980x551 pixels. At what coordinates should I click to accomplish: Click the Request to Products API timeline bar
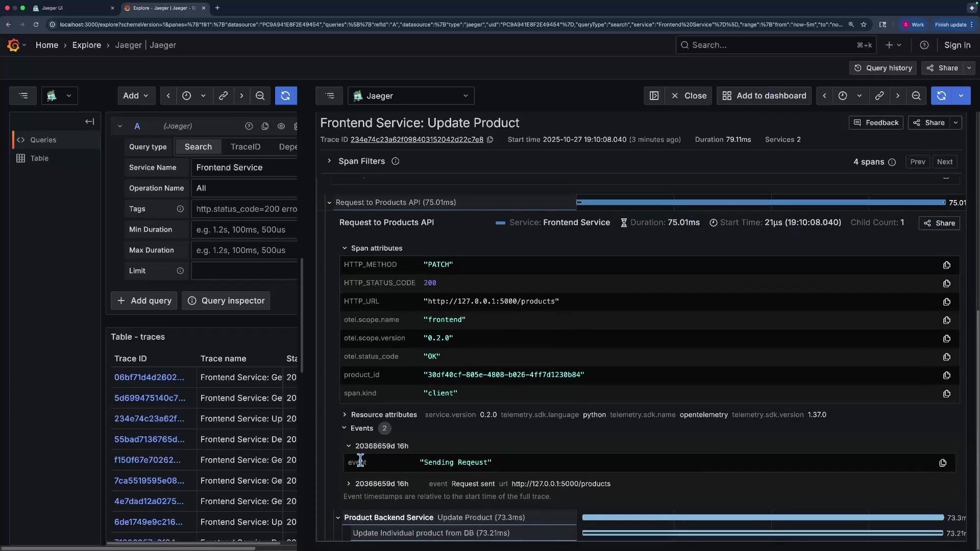[761, 203]
